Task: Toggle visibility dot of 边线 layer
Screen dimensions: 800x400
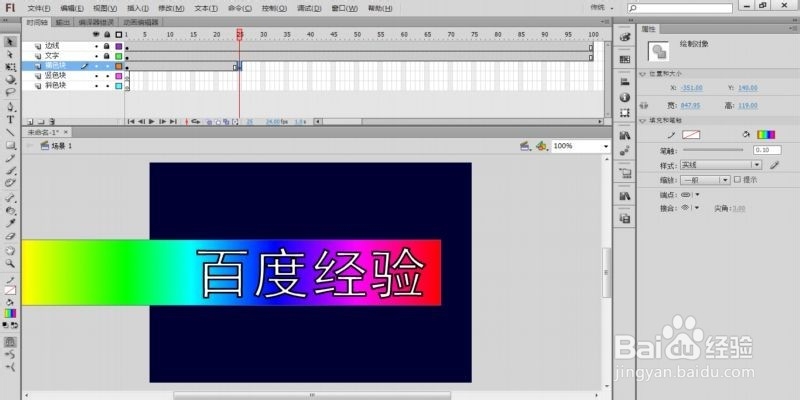Action: click(96, 46)
